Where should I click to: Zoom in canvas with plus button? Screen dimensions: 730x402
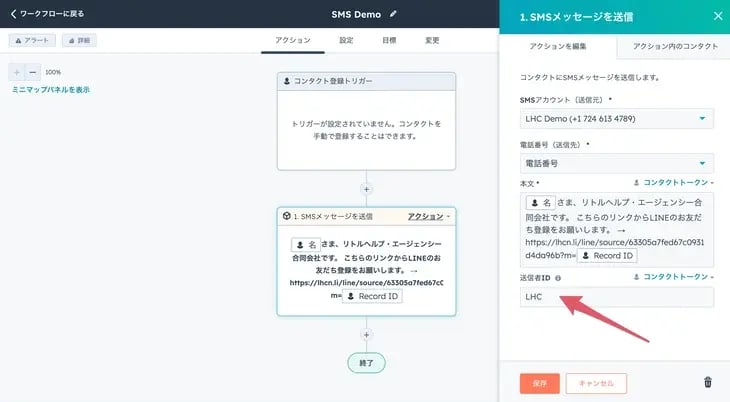tap(17, 72)
